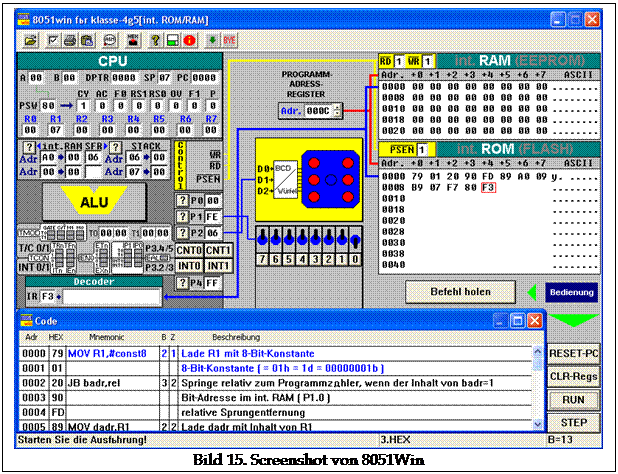The image size is (618, 474).
Task: Toggle input switch 7
Action: coord(262,239)
